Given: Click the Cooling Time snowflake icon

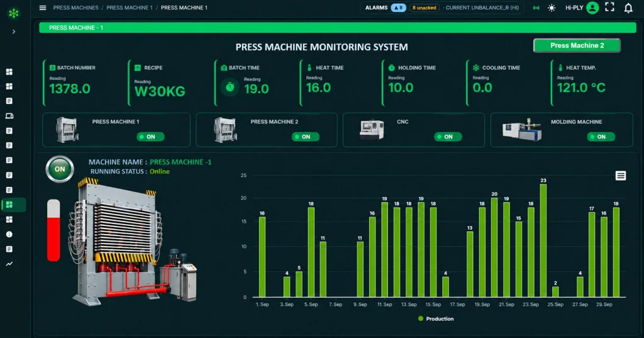Looking at the screenshot, I should tap(476, 67).
